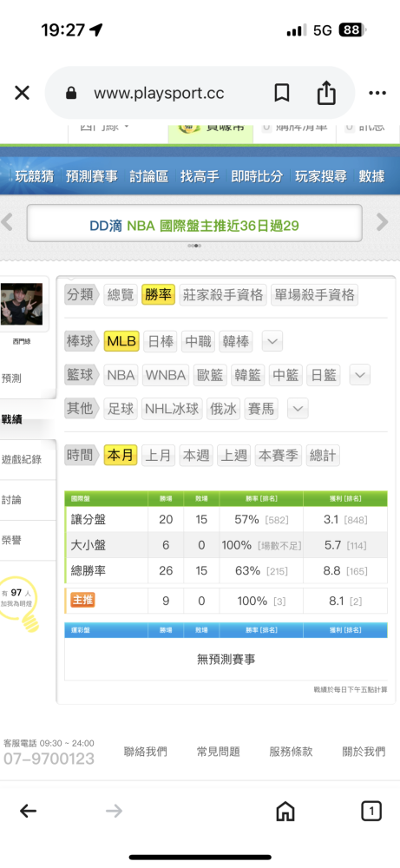Select 榮譽 in the left sidebar
The image size is (400, 868).
(x=11, y=540)
